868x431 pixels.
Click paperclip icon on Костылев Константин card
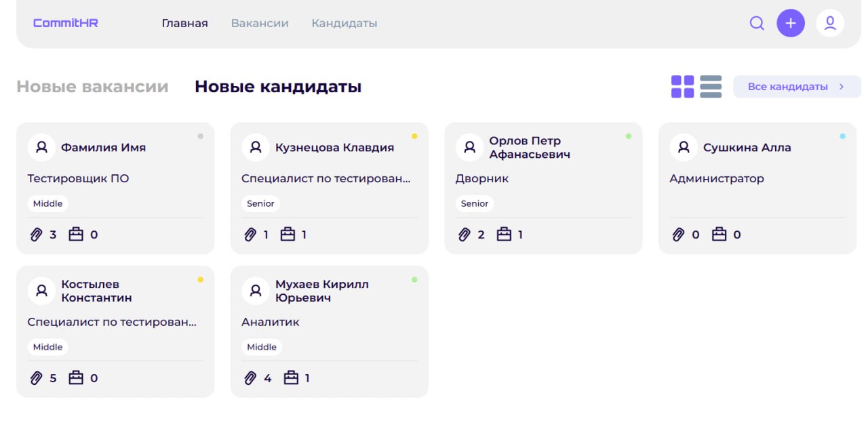coord(37,378)
